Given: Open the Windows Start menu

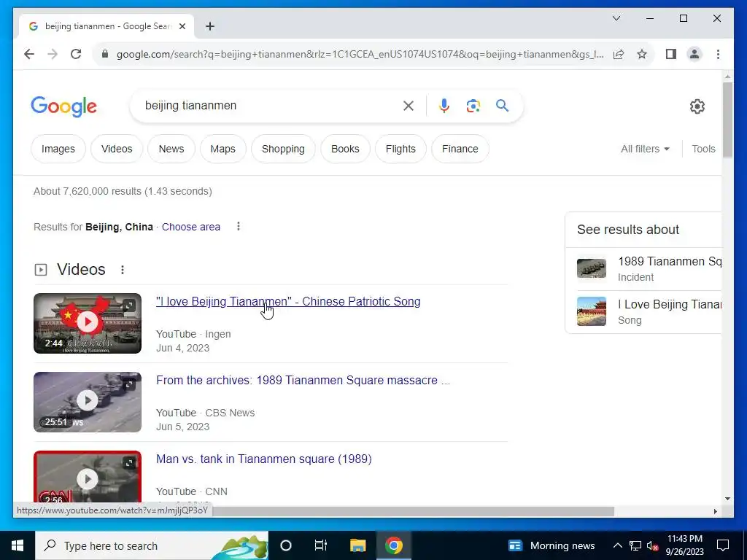Looking at the screenshot, I should [18, 545].
